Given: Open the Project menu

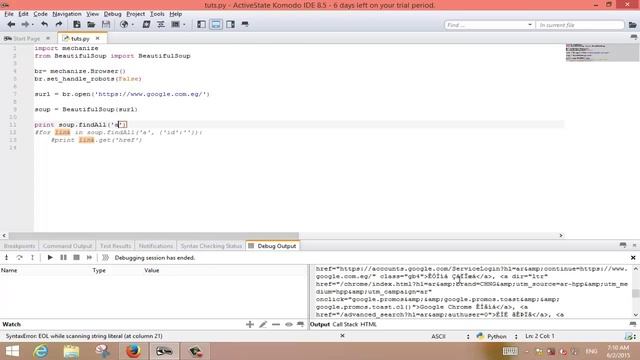Looking at the screenshot, I should click(136, 14).
